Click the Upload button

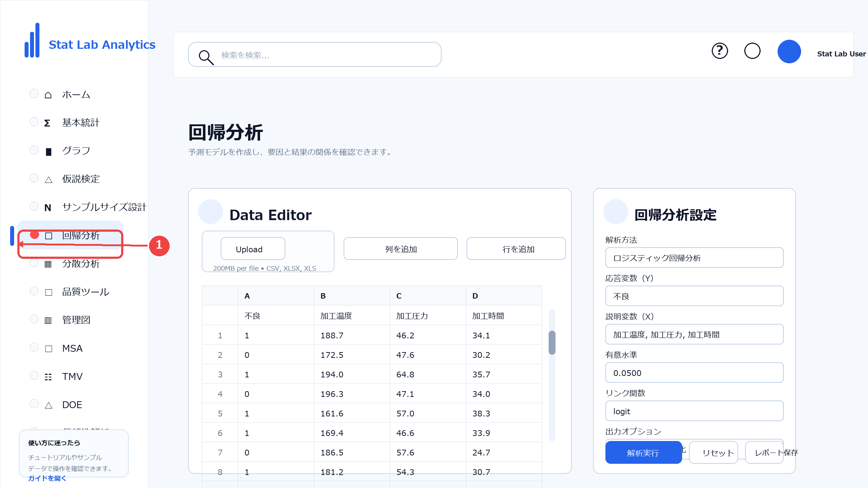253,249
